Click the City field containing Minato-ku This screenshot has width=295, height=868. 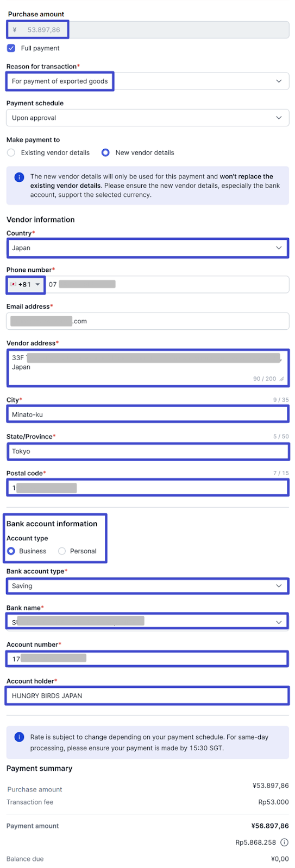148,414
